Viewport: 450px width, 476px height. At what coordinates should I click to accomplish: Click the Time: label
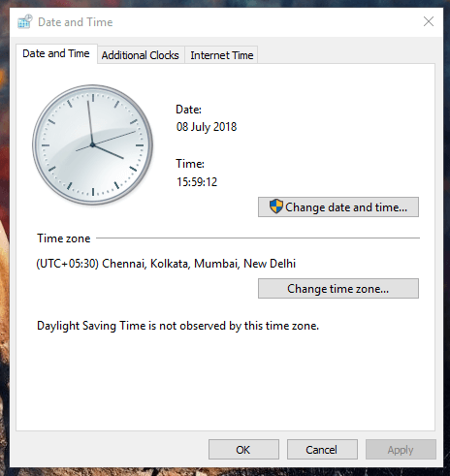[190, 164]
